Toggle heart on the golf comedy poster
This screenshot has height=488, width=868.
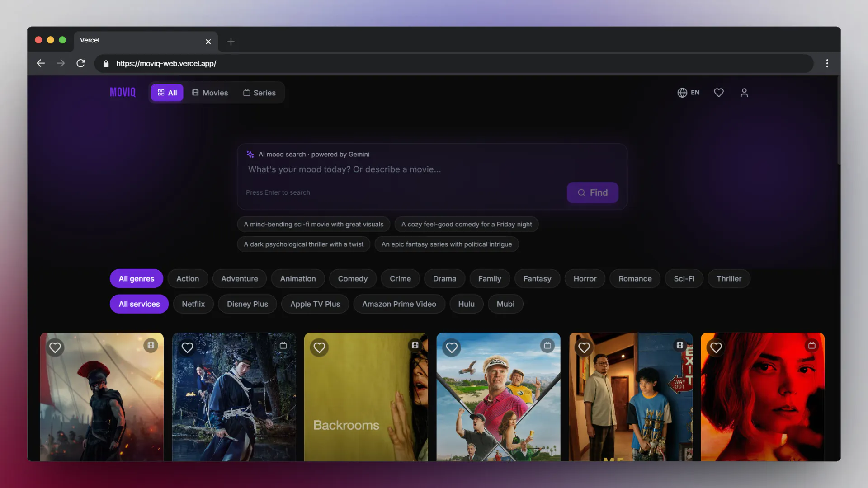tap(452, 347)
